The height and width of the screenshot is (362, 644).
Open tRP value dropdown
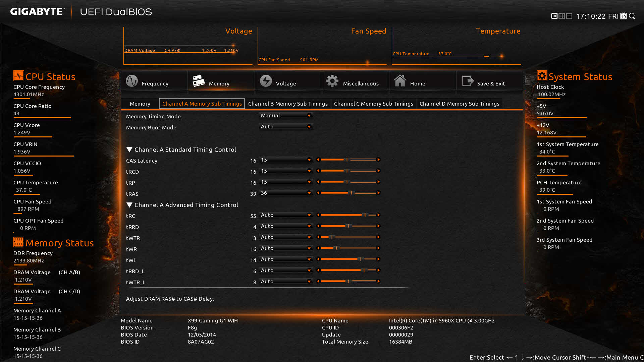286,182
